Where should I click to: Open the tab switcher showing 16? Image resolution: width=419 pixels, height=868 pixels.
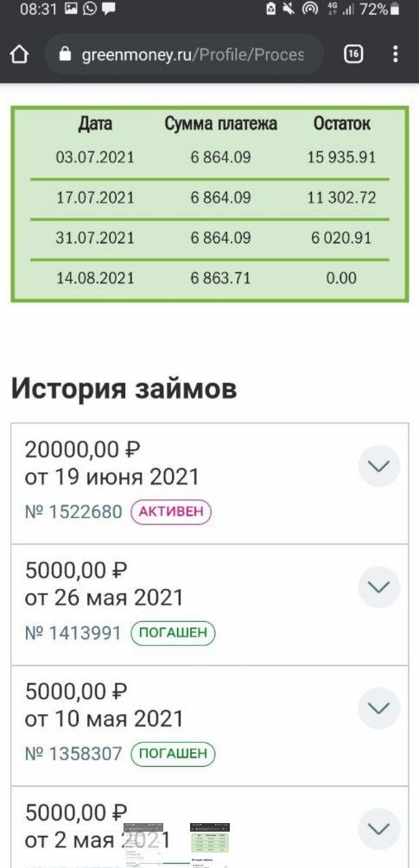tap(353, 54)
